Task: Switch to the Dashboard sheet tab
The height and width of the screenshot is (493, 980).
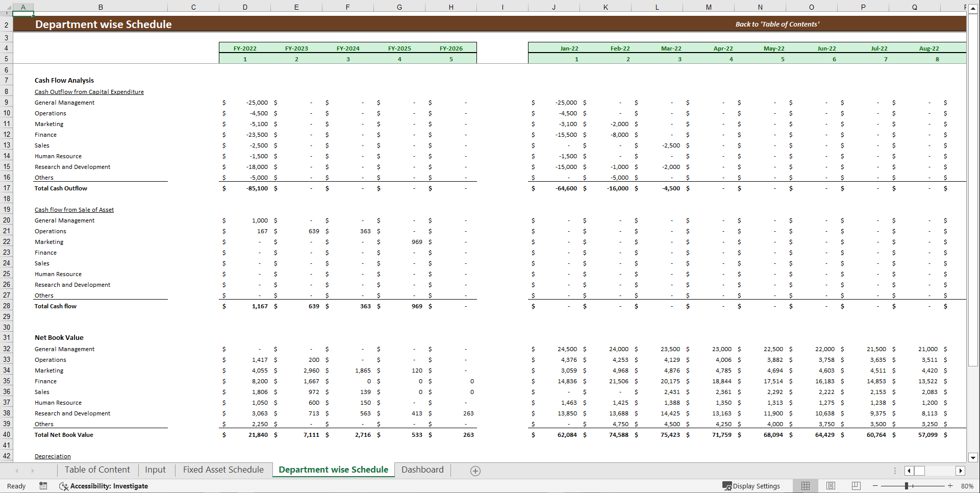Action: pyautogui.click(x=422, y=470)
